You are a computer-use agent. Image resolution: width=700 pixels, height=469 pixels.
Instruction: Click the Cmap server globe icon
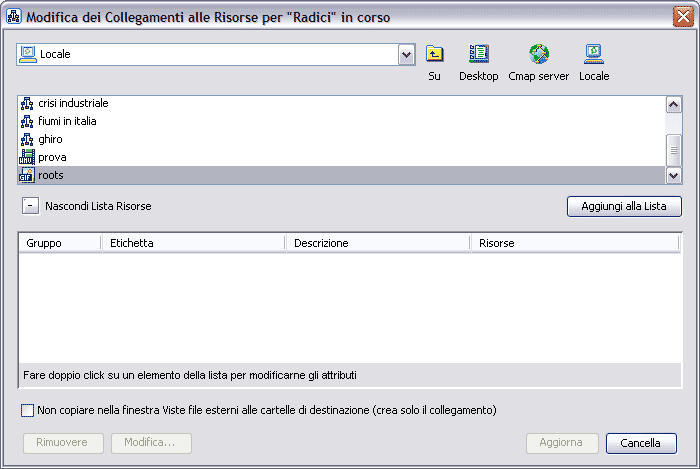tap(538, 55)
